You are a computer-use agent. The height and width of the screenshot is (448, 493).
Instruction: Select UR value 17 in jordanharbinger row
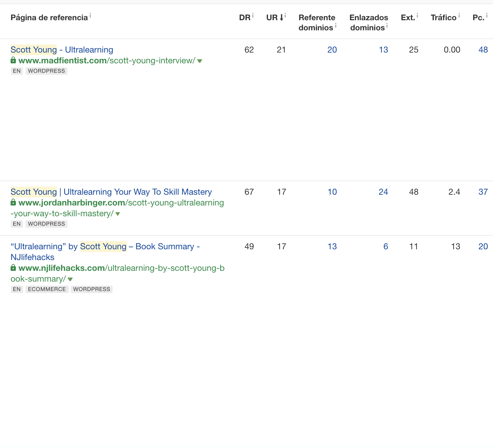282,192
